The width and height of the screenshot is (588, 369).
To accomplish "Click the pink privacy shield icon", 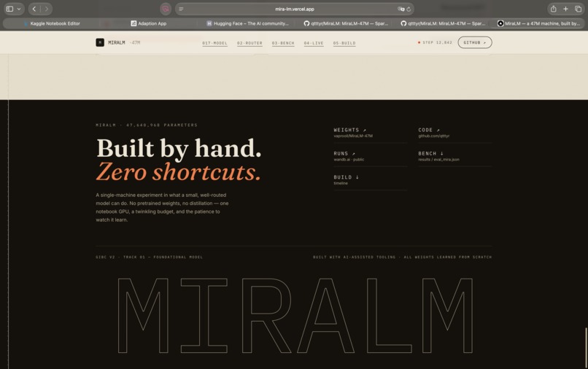I will point(166,9).
